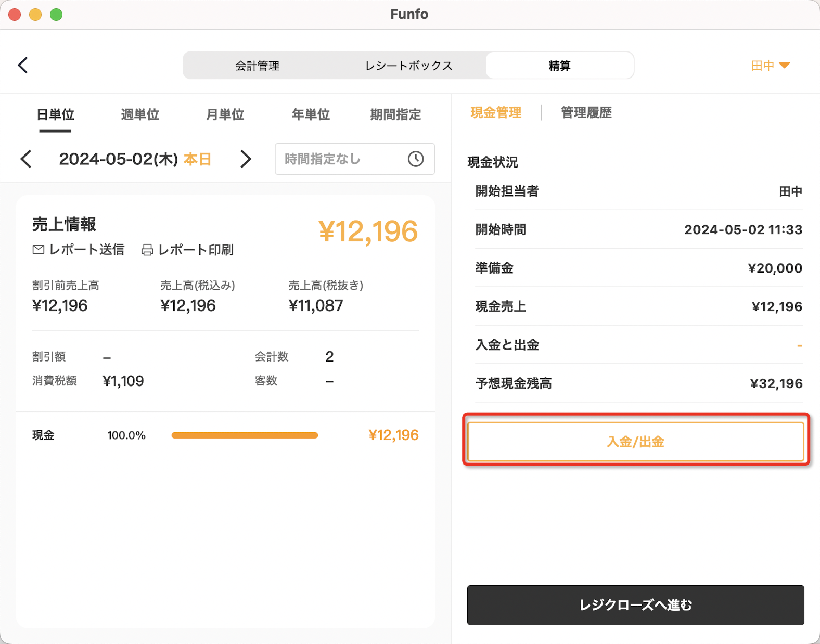Click the 時間指定なし time field
This screenshot has height=644, width=820.
(355, 159)
